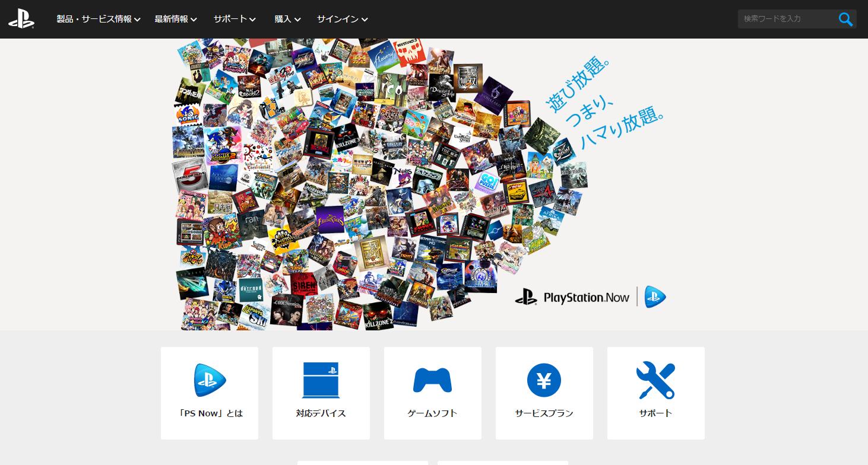Click the 対応デバイス label
Image resolution: width=868 pixels, height=465 pixels.
321,413
